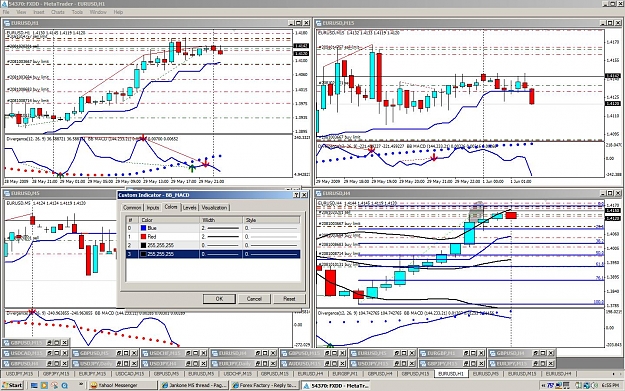Click the EURUSD,H1 chart window title icon
This screenshot has height=391, width=625.
coord(7,23)
